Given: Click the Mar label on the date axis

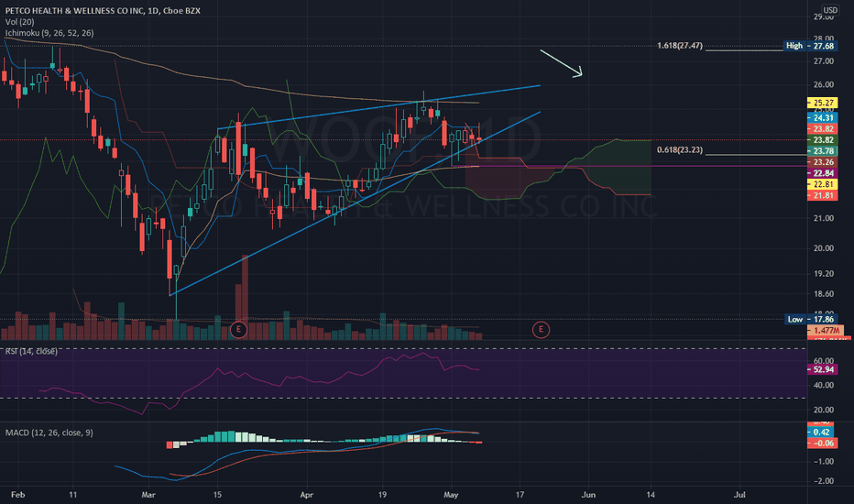Looking at the screenshot, I should (148, 495).
